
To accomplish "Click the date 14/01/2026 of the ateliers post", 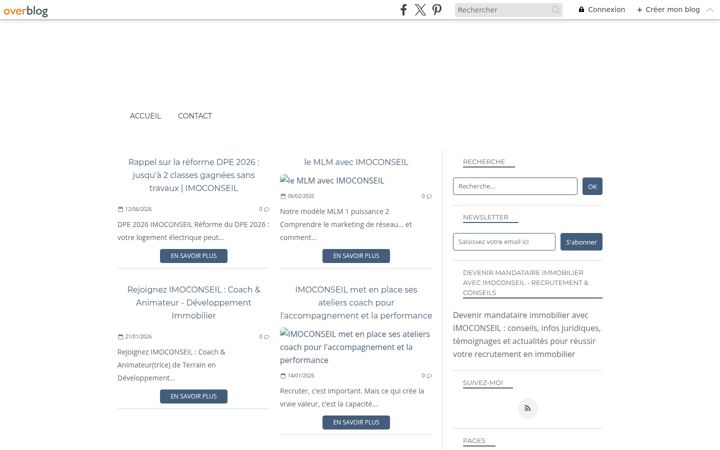I will (x=301, y=376).
